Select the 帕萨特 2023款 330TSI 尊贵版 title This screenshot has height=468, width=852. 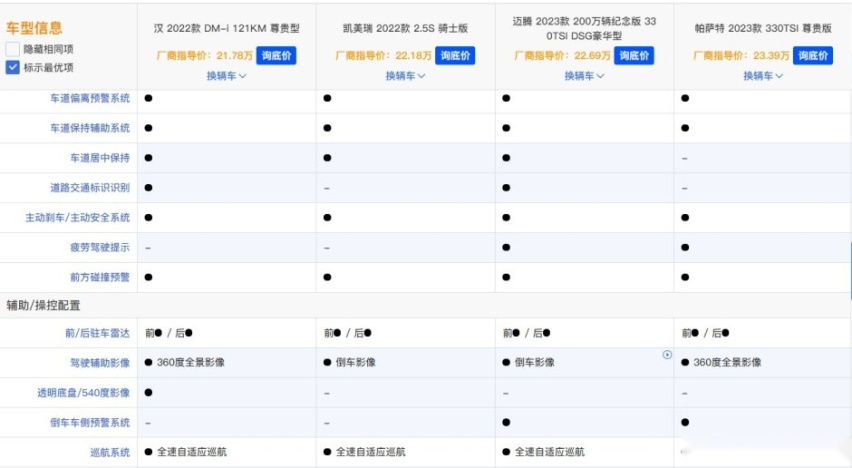click(763, 28)
